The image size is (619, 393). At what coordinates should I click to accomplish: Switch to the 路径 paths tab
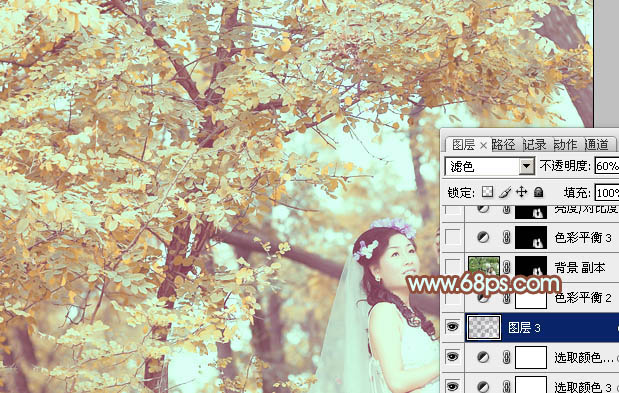503,145
